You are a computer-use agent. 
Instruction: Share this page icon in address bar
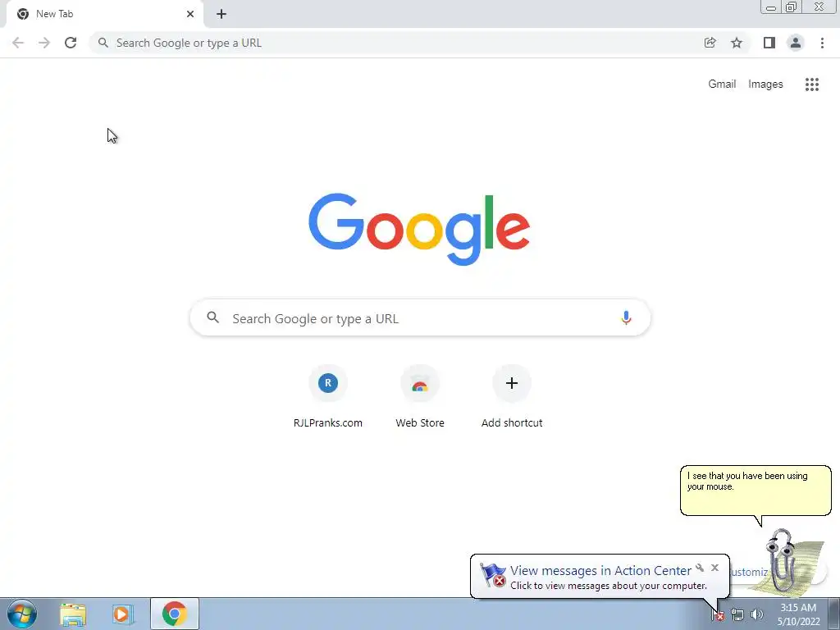710,43
